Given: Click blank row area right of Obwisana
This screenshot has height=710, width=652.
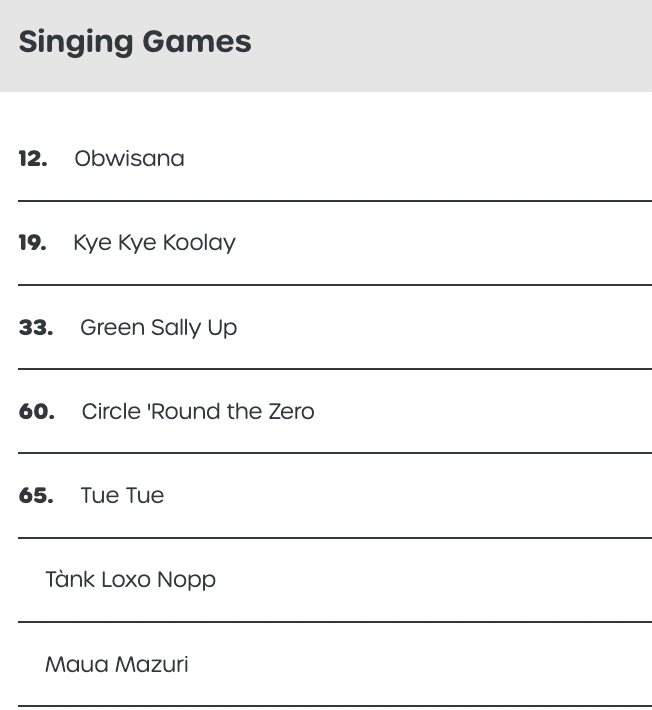Looking at the screenshot, I should point(420,159).
